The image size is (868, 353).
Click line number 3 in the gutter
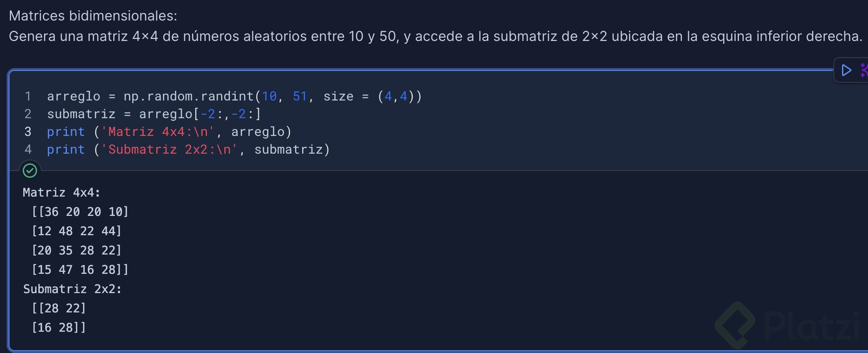click(x=28, y=132)
